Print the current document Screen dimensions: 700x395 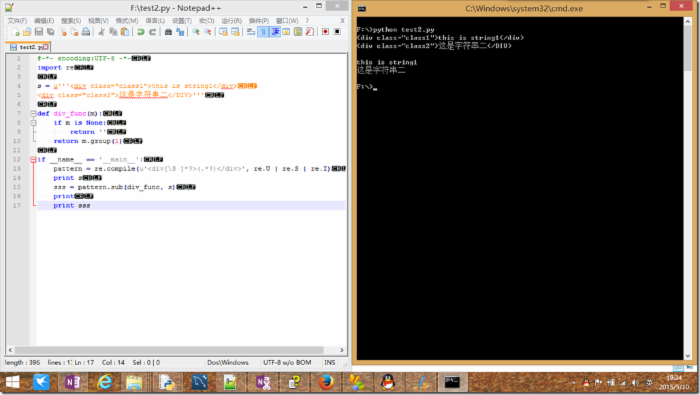click(86, 32)
